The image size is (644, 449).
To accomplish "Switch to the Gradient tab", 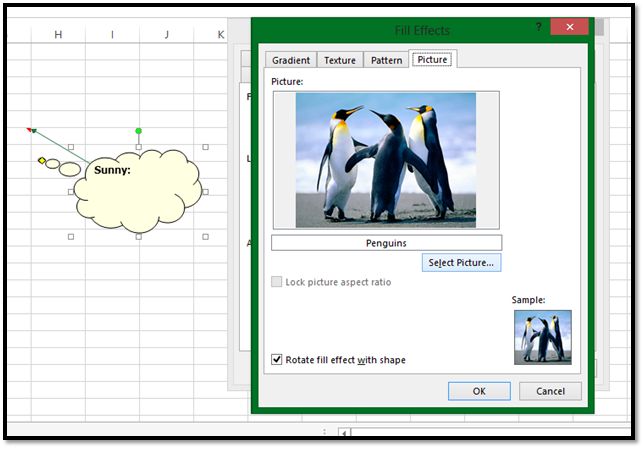I will [291, 60].
